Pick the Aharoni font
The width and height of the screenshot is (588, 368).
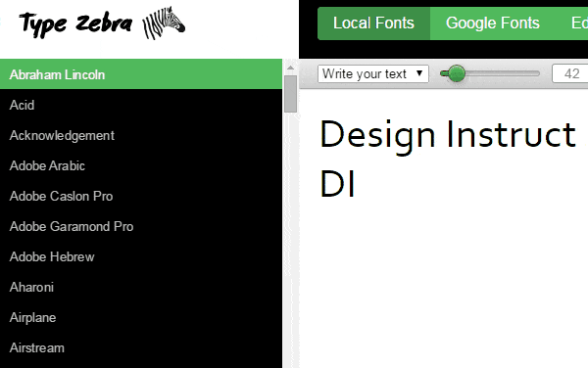(141, 287)
